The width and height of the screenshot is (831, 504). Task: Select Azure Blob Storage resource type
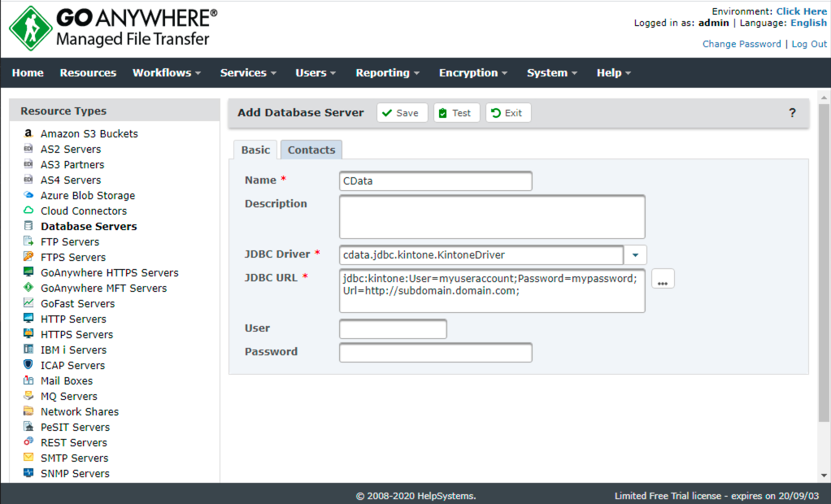point(88,196)
